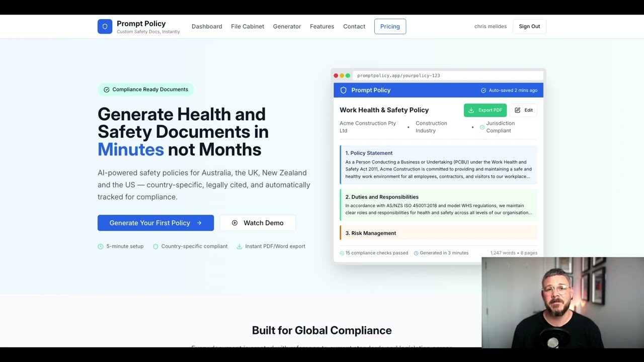The width and height of the screenshot is (644, 362).
Task: Click the Acme Construction Pty Ltd text
Action: pos(368,127)
